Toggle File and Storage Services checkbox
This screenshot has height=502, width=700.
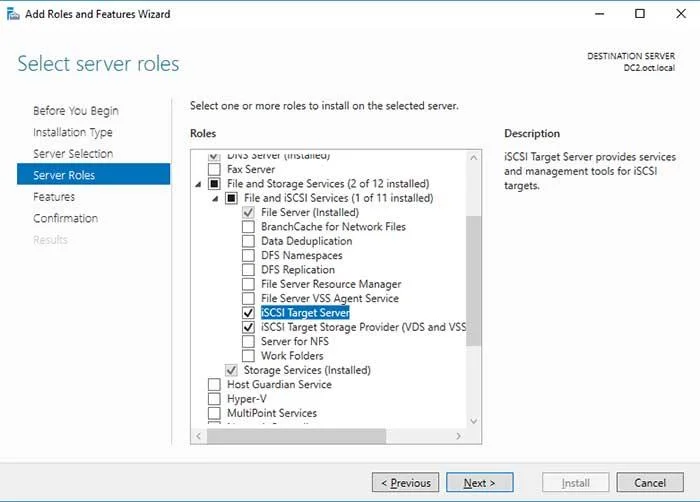(214, 184)
